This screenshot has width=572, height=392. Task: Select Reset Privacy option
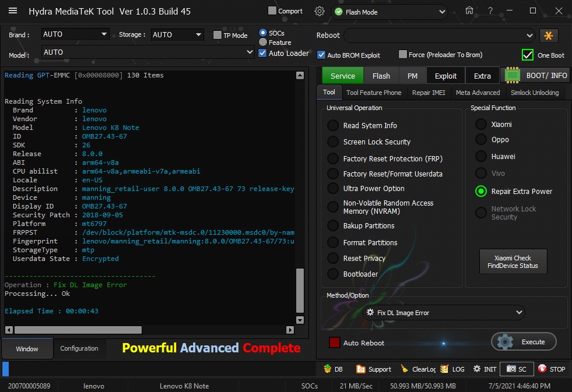333,258
